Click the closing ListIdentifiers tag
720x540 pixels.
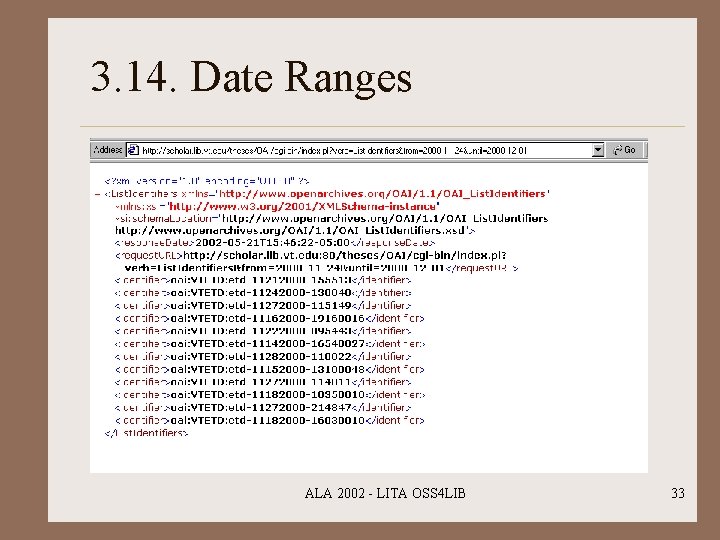click(146, 433)
